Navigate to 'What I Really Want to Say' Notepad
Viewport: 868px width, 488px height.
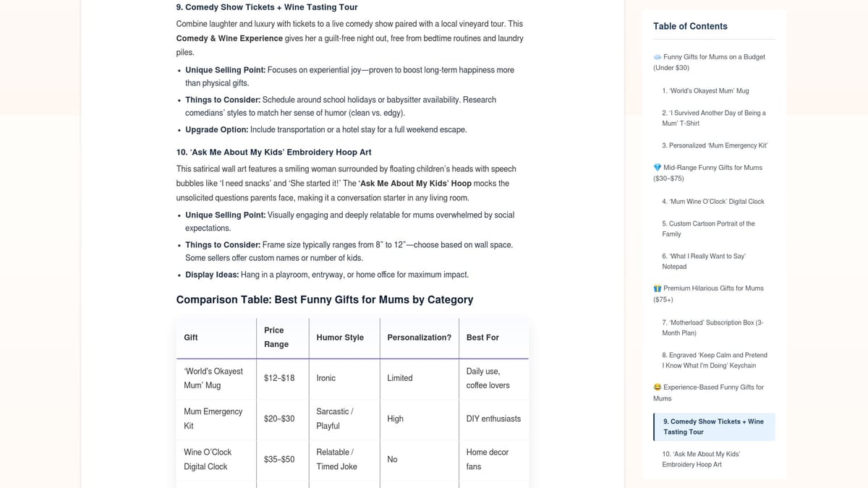tap(704, 261)
